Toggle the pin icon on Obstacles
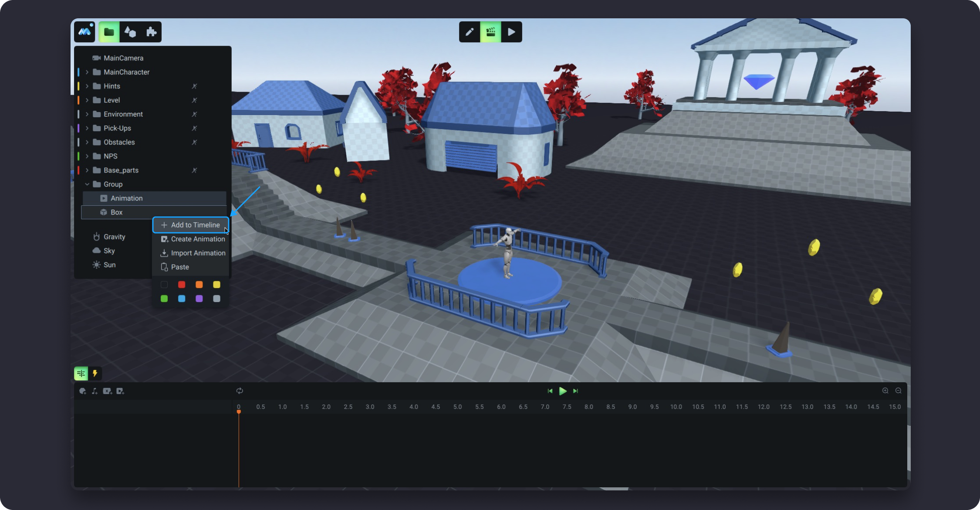 [x=194, y=142]
